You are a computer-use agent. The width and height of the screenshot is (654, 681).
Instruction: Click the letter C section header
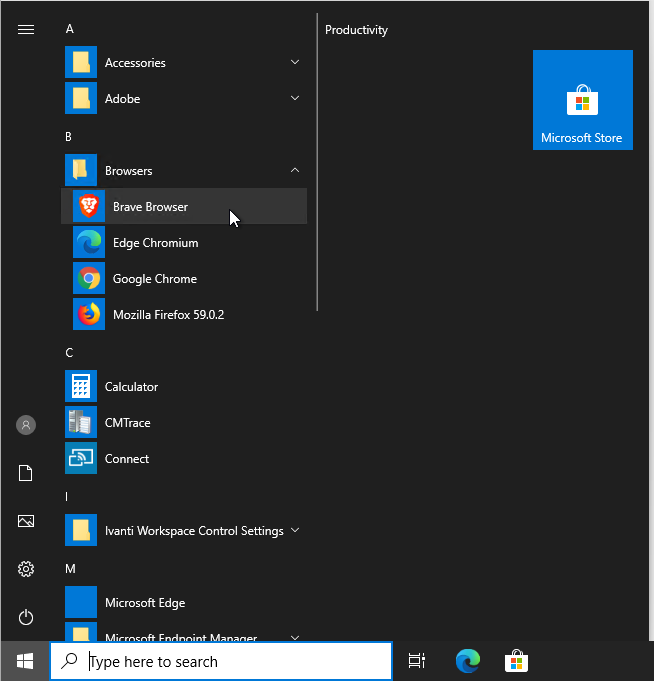[x=69, y=353]
